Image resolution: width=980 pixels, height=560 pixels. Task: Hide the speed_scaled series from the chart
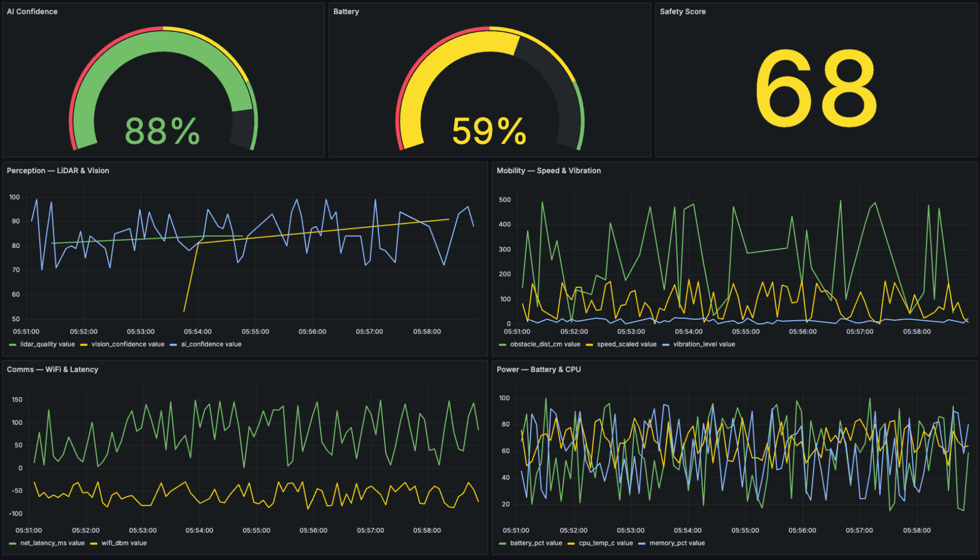click(627, 344)
